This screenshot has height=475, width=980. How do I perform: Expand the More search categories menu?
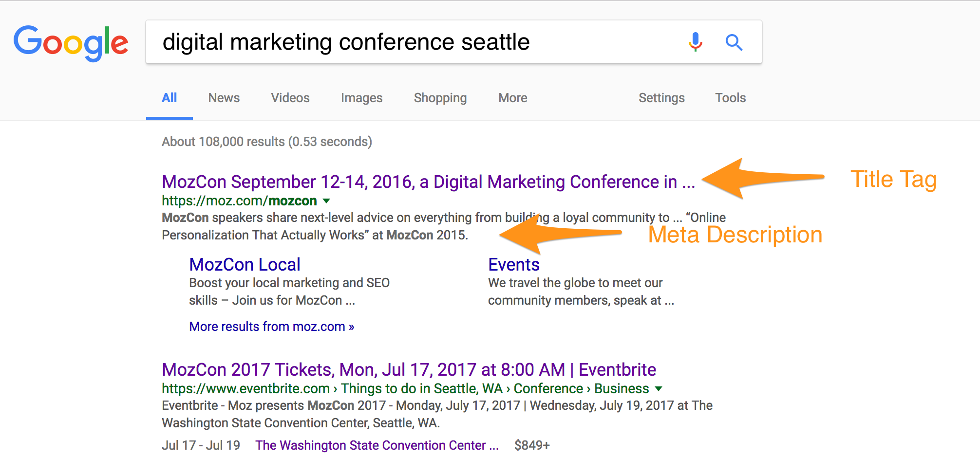[512, 98]
